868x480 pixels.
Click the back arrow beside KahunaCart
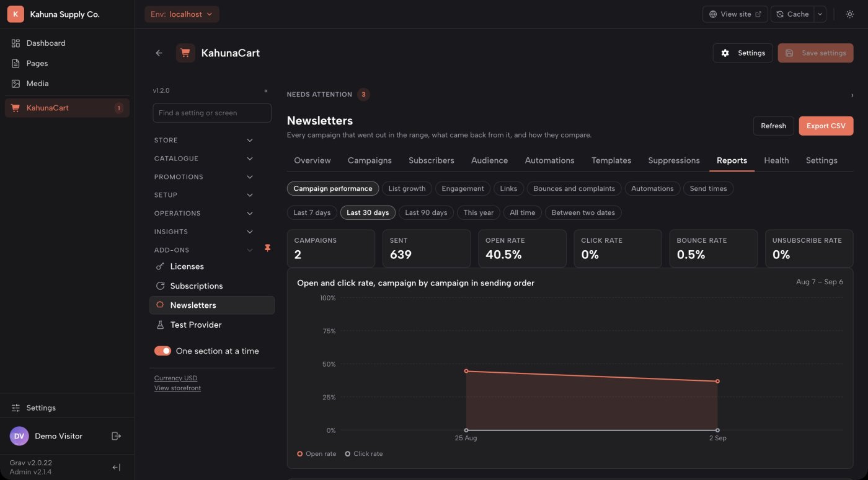[x=159, y=53]
